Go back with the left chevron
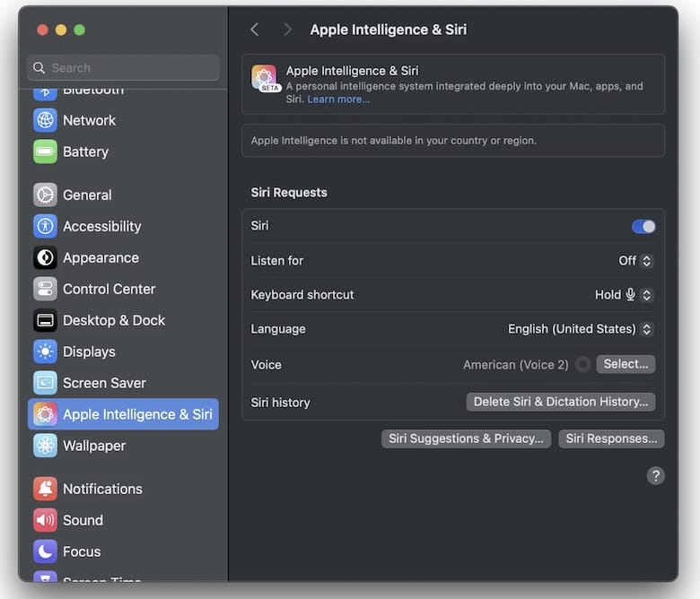Viewport: 700px width, 599px height. click(x=255, y=30)
